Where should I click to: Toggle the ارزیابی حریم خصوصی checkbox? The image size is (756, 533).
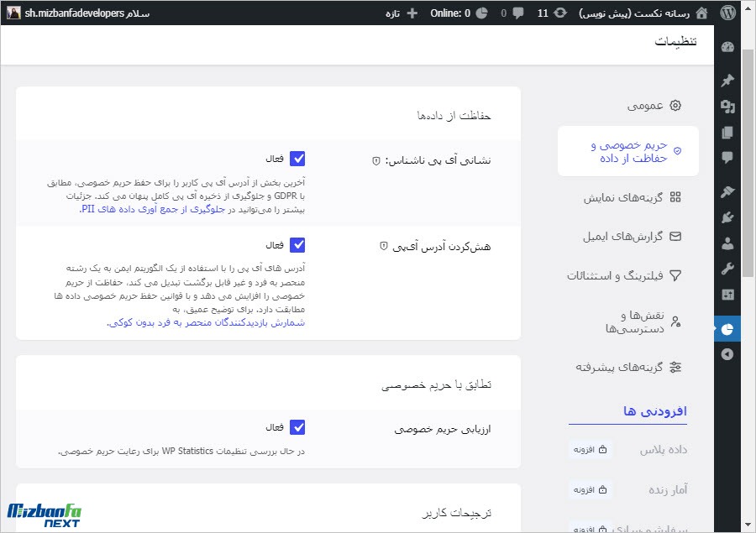(297, 427)
